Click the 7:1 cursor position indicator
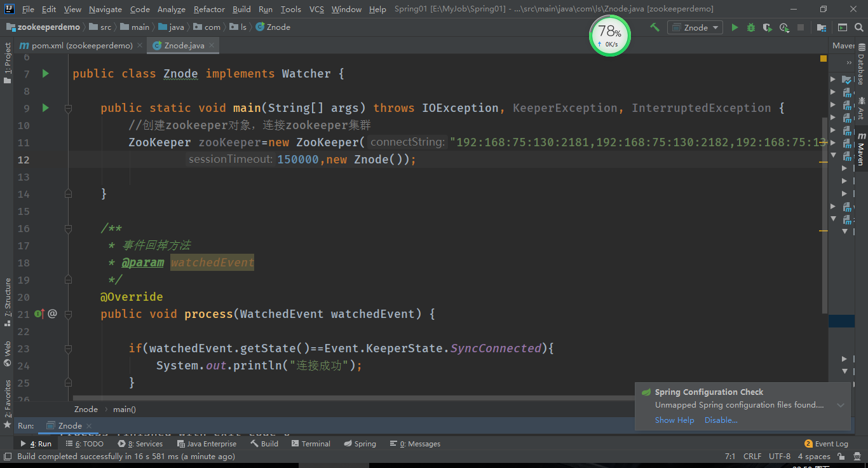Image resolution: width=868 pixels, height=468 pixels. pyautogui.click(x=730, y=457)
